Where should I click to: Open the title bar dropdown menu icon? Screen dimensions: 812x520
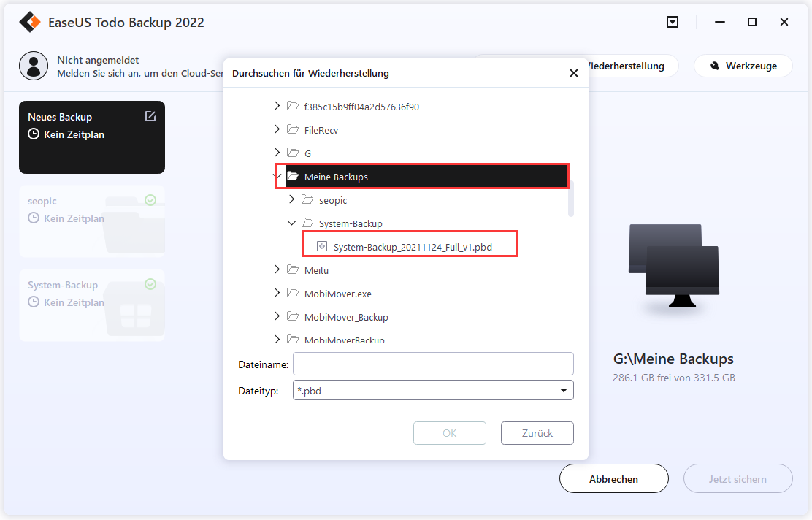[x=673, y=22]
